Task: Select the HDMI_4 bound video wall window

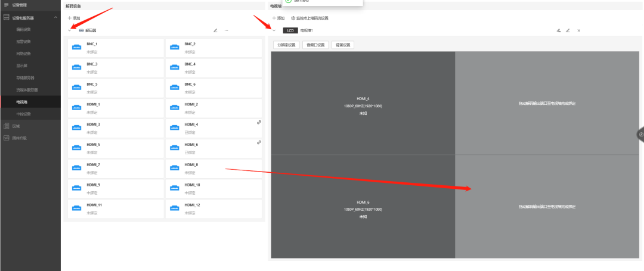Action: point(363,102)
